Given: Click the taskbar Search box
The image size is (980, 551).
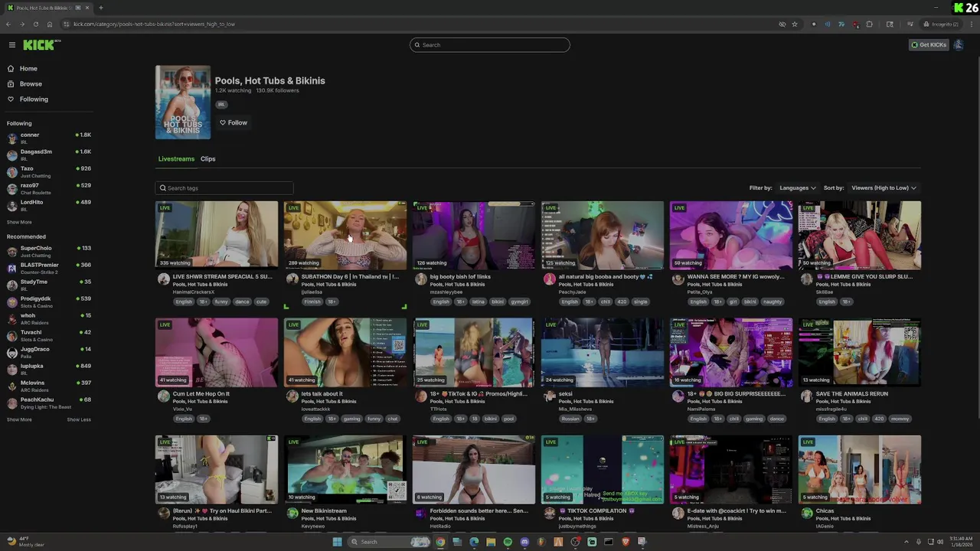Looking at the screenshot, I should pos(389,542).
